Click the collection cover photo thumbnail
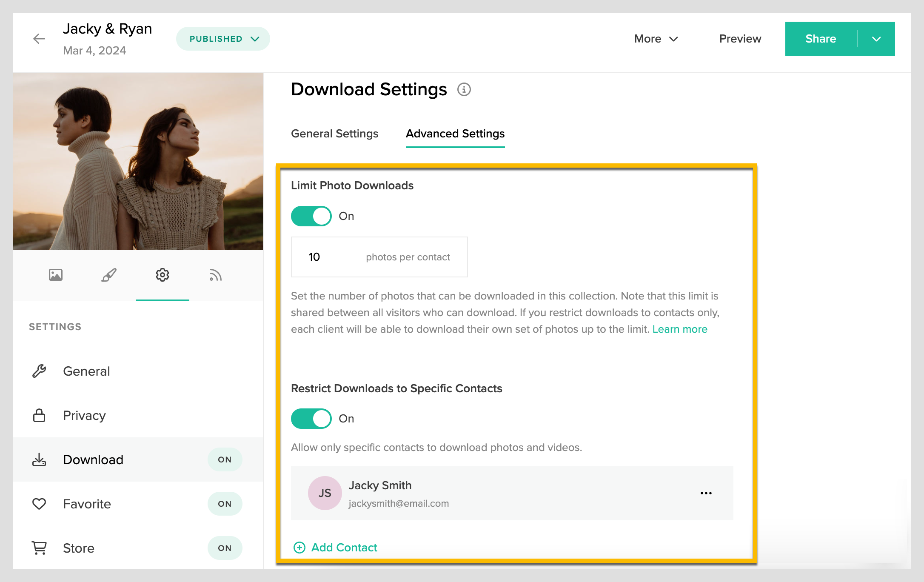Screen dimensions: 924x582 138,162
